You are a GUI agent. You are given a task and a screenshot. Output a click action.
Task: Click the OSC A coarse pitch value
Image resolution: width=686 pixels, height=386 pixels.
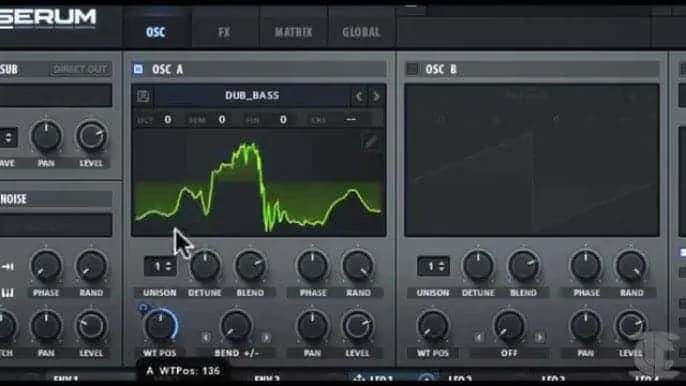click(351, 119)
